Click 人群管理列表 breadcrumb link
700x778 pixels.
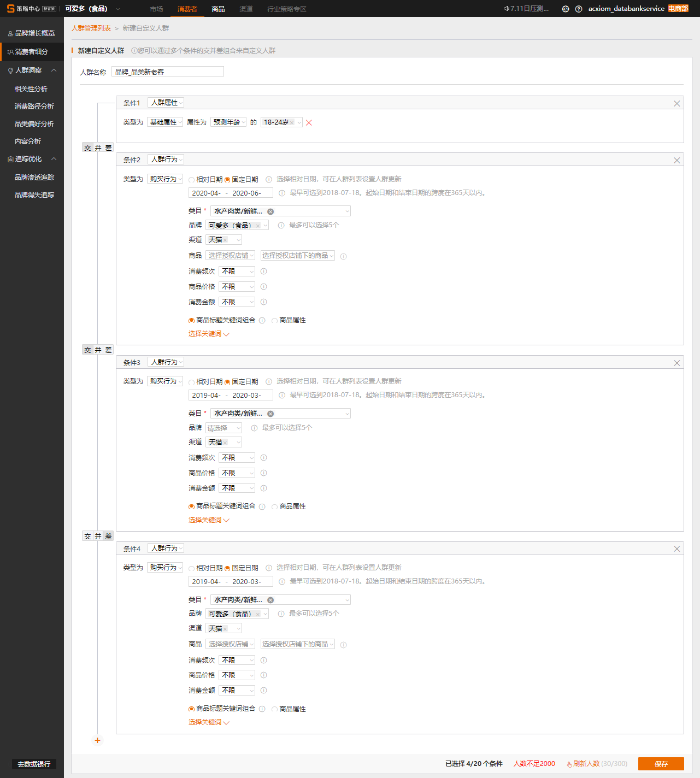(91, 28)
